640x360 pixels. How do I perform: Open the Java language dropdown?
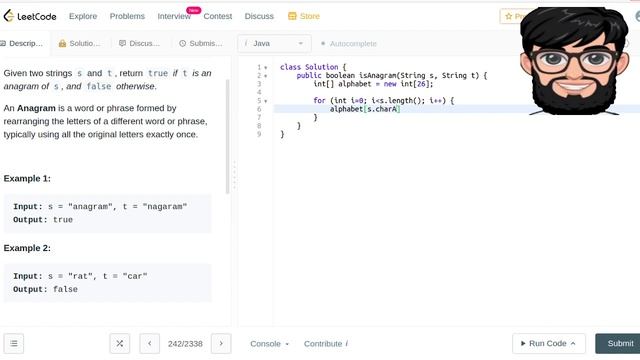274,43
